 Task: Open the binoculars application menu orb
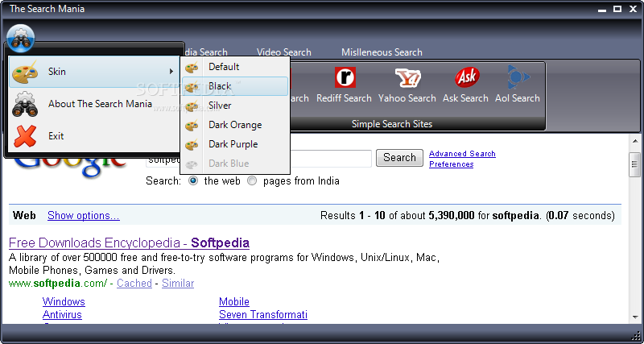pos(21,38)
